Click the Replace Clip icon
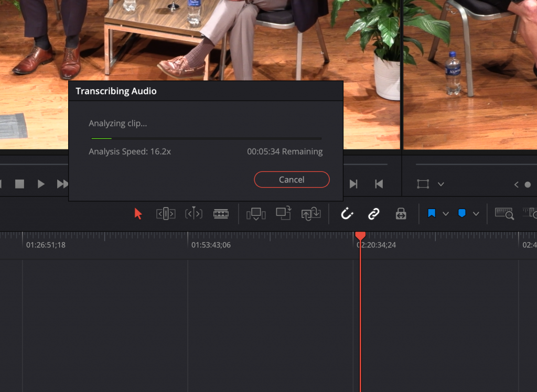The width and height of the screenshot is (537, 392). (311, 214)
